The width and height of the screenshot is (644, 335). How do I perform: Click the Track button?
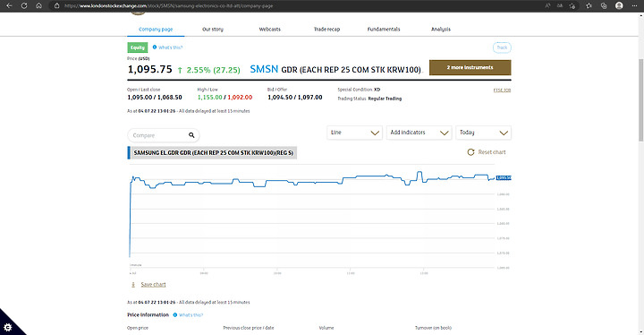(502, 47)
